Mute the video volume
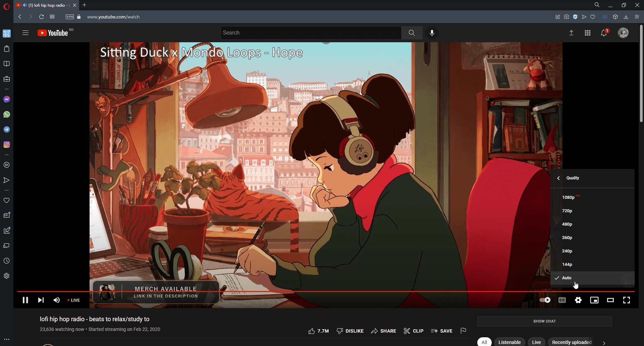The image size is (644, 346). point(57,300)
